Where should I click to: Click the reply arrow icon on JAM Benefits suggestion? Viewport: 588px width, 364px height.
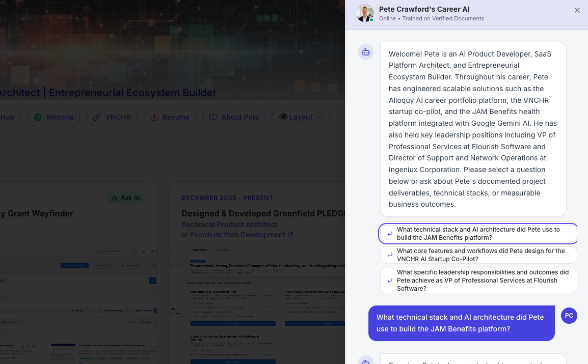coord(390,234)
